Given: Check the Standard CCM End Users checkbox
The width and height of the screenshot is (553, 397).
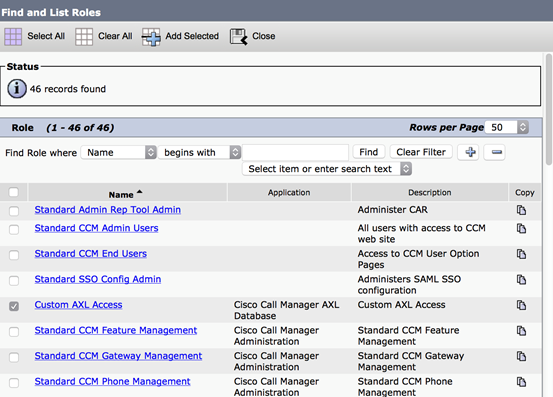Looking at the screenshot, I should 14,255.
